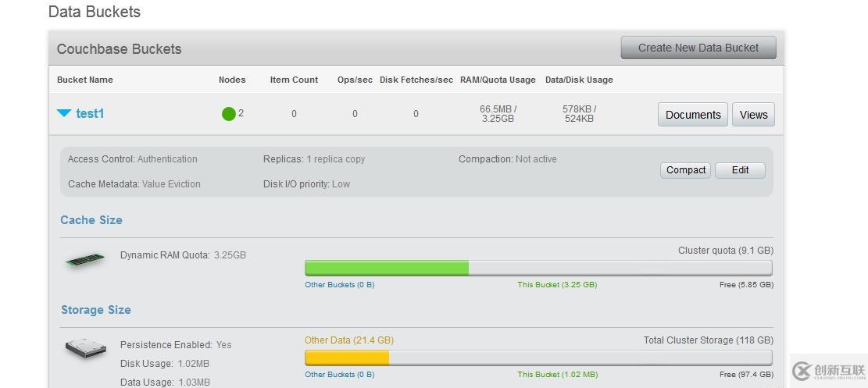Click Cluster quota (9.1 GB) label
The image size is (868, 388).
click(x=726, y=250)
